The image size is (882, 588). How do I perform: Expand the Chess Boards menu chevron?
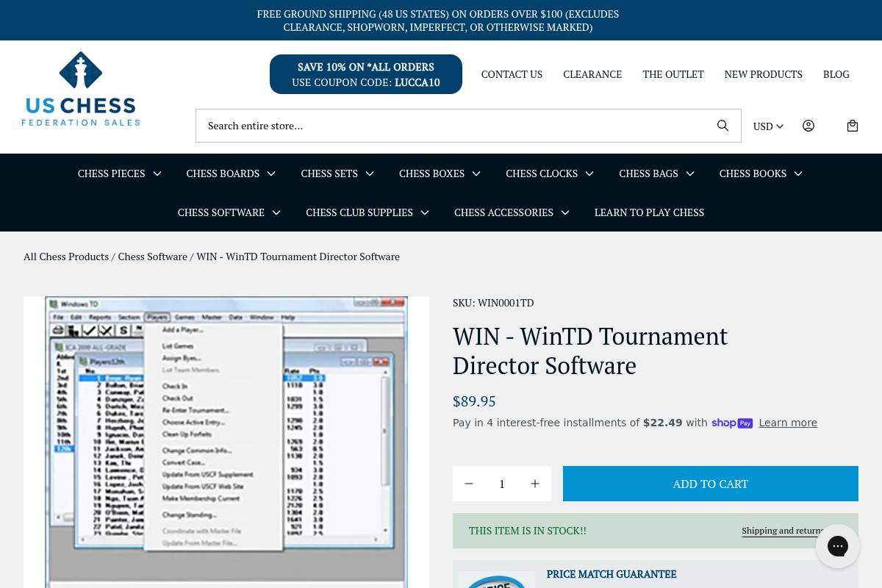tap(271, 173)
